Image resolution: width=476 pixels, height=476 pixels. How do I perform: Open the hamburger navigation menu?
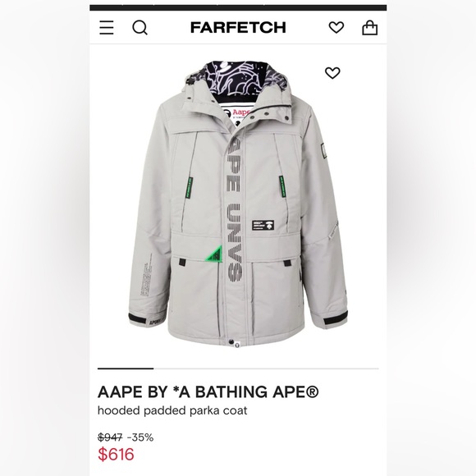coord(107,28)
